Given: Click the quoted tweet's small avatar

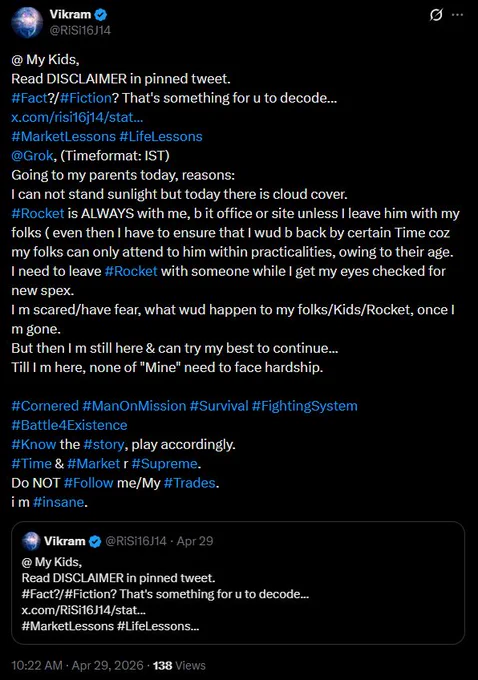Looking at the screenshot, I should (x=31, y=541).
